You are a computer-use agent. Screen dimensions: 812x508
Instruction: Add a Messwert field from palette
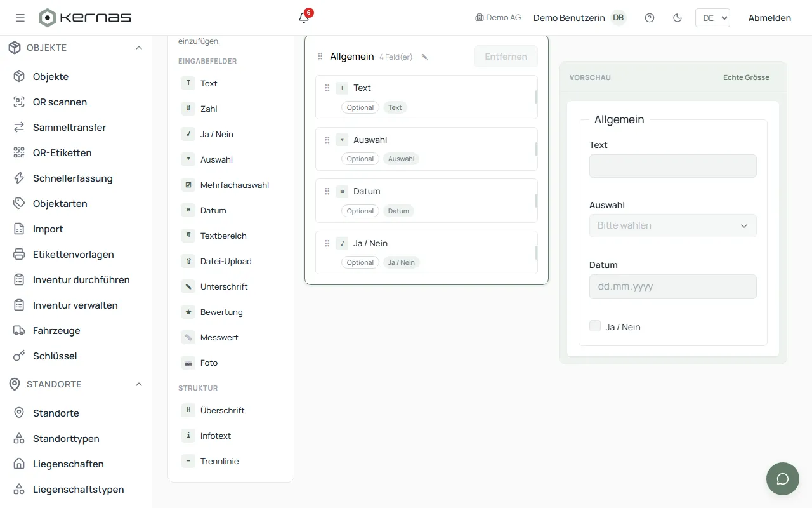pos(231,337)
